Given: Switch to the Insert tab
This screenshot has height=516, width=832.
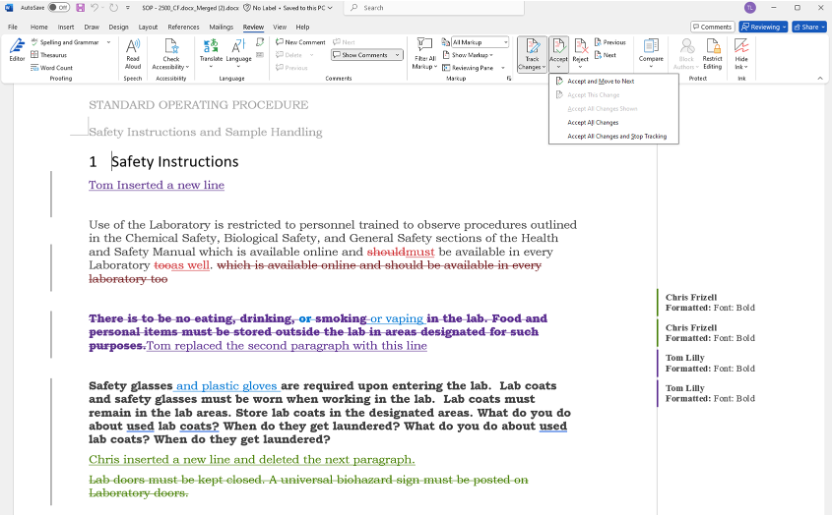Looking at the screenshot, I should click(x=66, y=27).
